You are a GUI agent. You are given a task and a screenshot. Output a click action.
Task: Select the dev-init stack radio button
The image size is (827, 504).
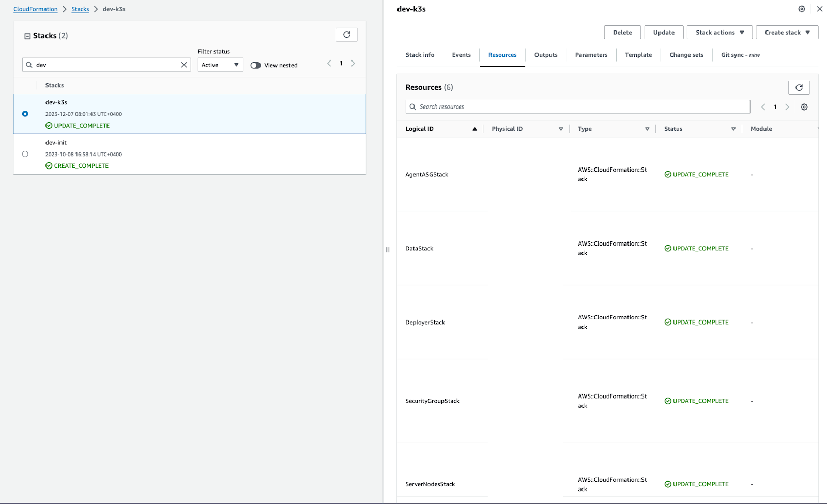pos(25,153)
